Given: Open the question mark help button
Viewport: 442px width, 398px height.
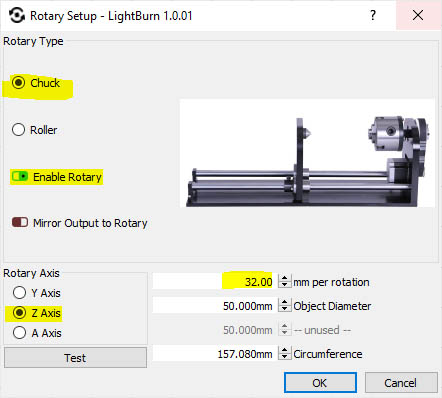Looking at the screenshot, I should coord(373,15).
